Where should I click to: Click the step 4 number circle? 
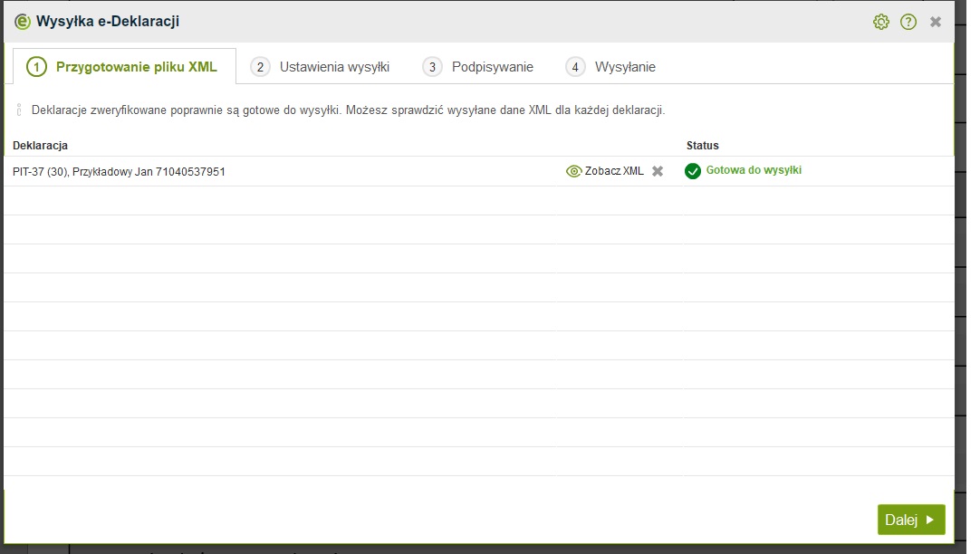click(575, 67)
